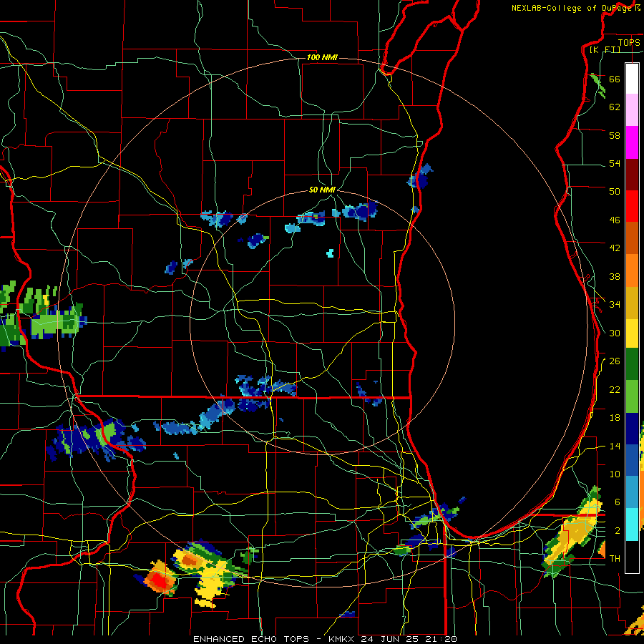Click the bright red swatch in the scale
This screenshot has height=644, width=644.
(632, 206)
